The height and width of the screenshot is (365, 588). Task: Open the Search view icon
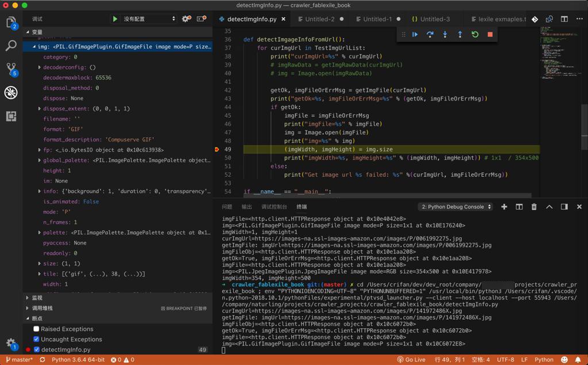tap(11, 46)
